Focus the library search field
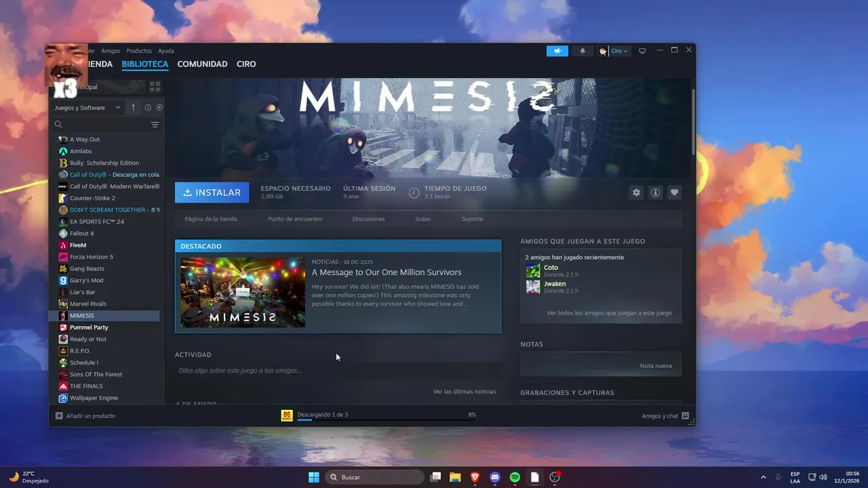This screenshot has height=488, width=868. coord(100,125)
